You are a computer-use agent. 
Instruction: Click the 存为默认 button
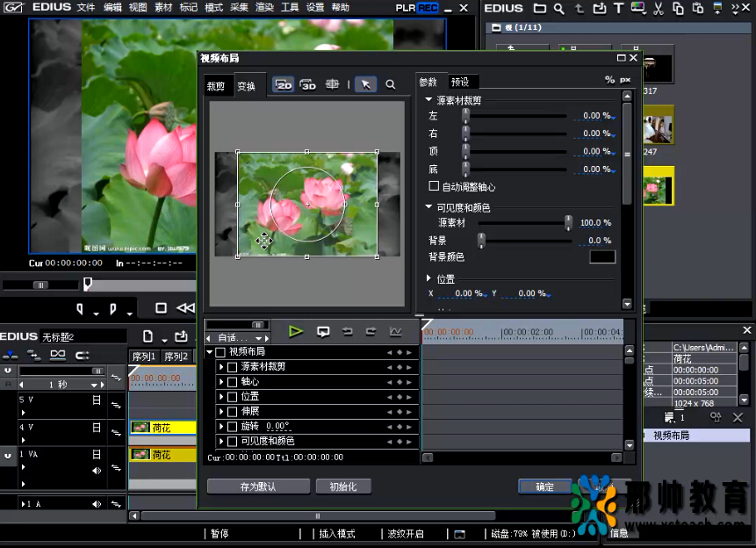point(258,487)
